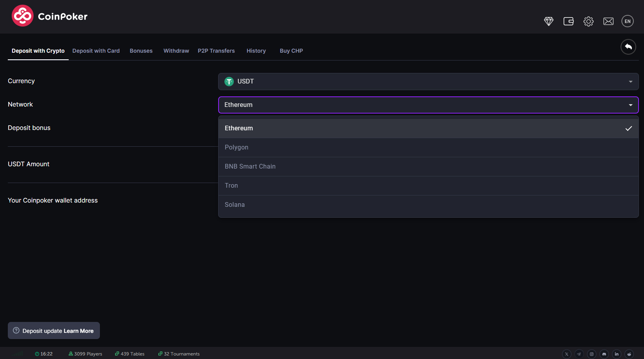Image resolution: width=644 pixels, height=359 pixels.
Task: Open the Buy CHP tab
Action: (291, 51)
